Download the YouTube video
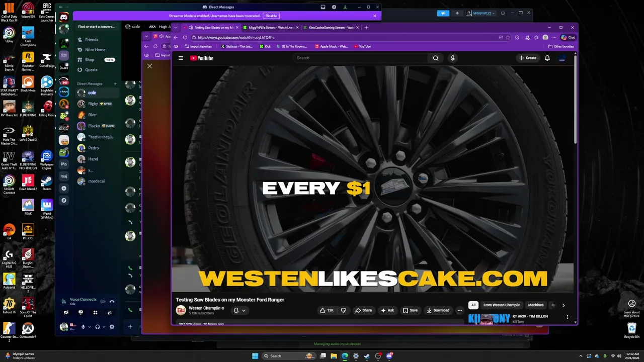The height and width of the screenshot is (362, 644). coord(438,310)
